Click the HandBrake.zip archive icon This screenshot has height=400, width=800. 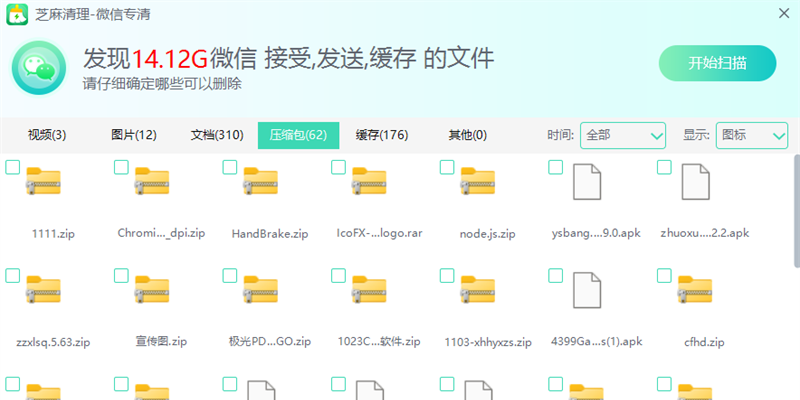pyautogui.click(x=261, y=181)
